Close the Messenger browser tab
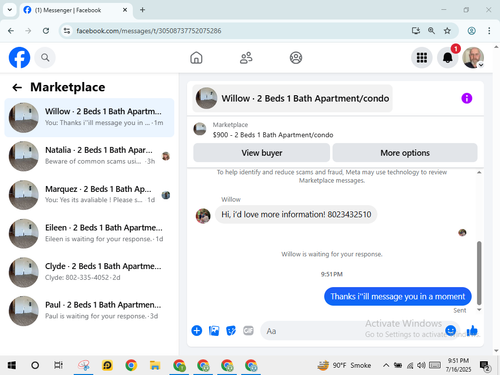Viewport: 500px width, 375px height. tap(125, 10)
